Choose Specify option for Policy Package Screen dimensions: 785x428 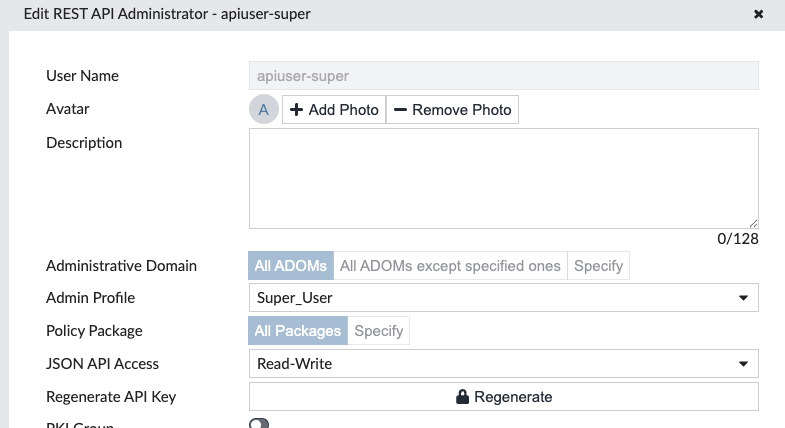378,331
